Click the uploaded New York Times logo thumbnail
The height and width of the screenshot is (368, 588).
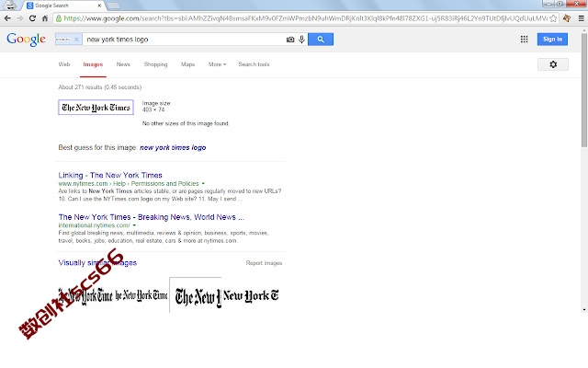point(96,108)
